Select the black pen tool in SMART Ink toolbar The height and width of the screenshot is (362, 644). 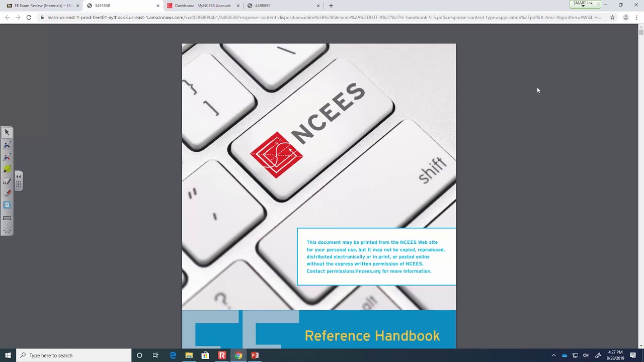[7, 145]
